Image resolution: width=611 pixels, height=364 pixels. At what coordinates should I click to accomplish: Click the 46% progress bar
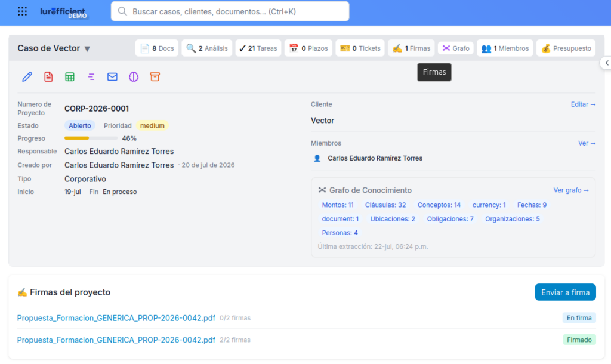click(91, 138)
